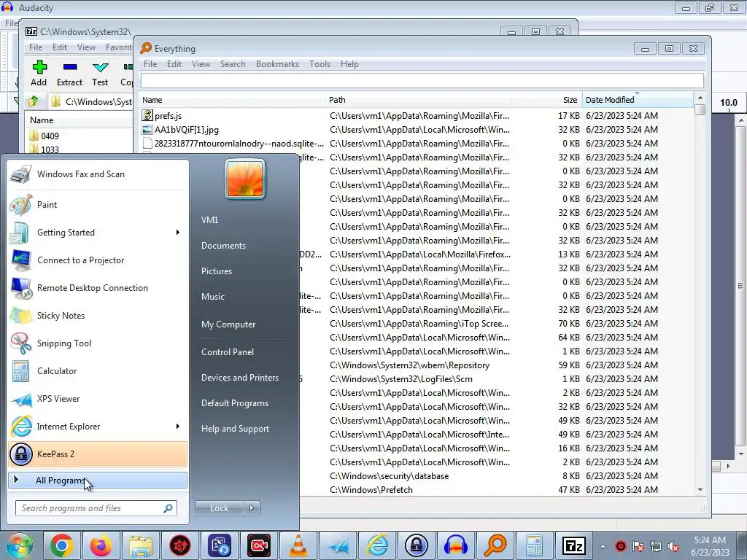
Task: Sort Everything results by Name column
Action: (x=233, y=100)
